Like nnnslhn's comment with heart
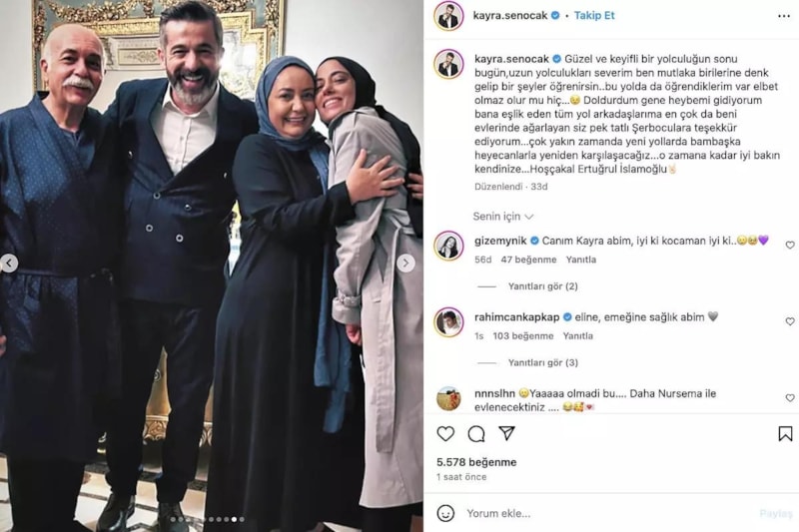 790,397
